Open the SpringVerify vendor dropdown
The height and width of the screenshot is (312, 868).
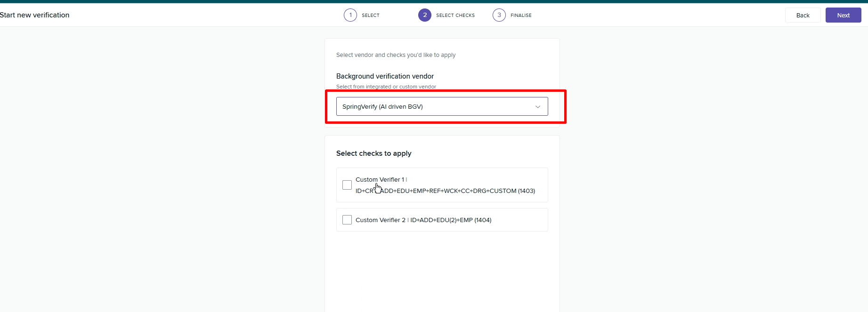coord(442,106)
